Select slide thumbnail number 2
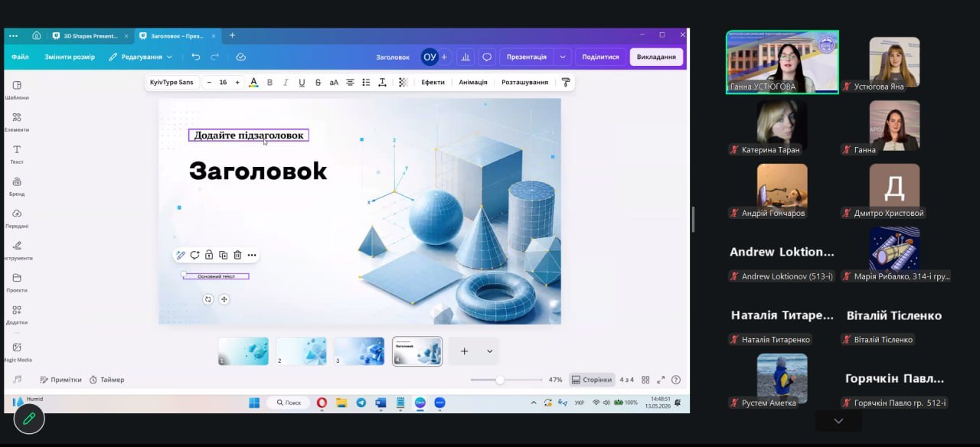The image size is (980, 447). point(301,351)
